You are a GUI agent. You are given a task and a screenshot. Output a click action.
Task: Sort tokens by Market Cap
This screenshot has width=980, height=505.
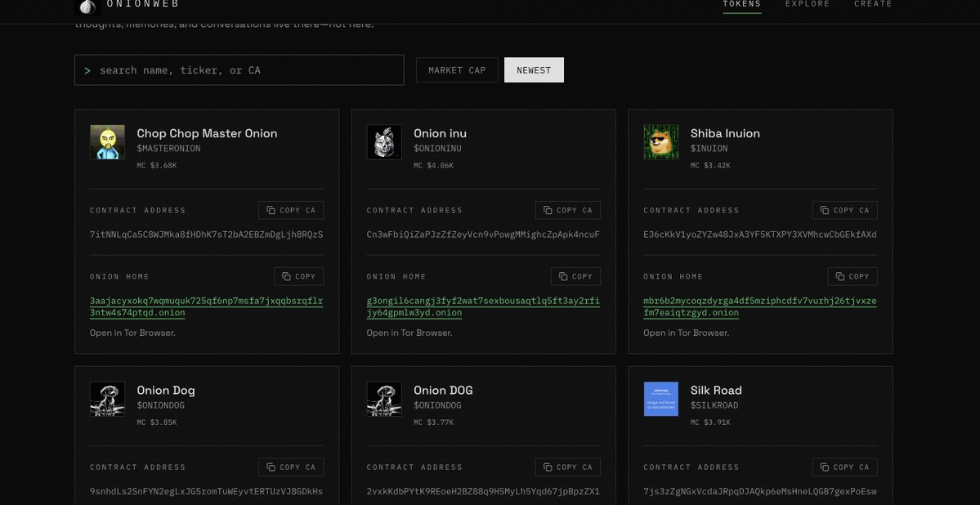click(457, 70)
